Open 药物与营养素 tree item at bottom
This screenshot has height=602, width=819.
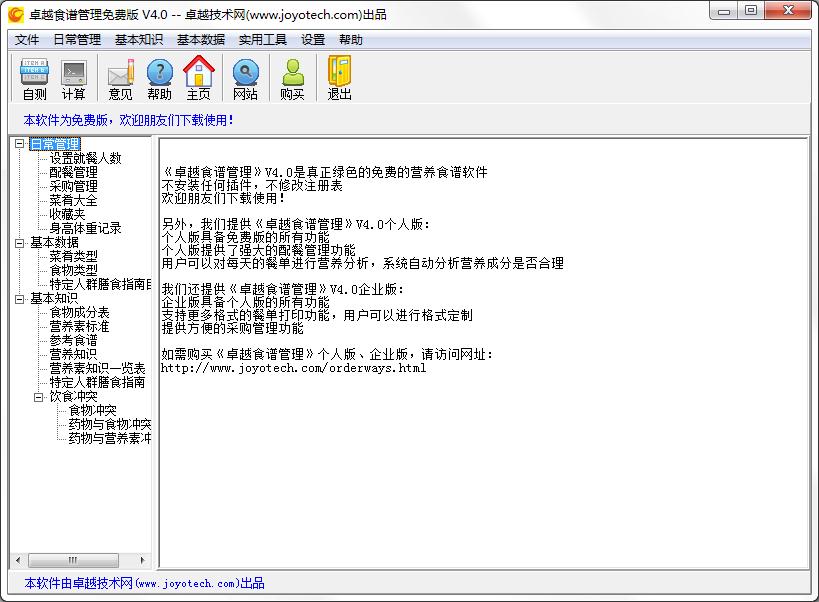point(110,439)
